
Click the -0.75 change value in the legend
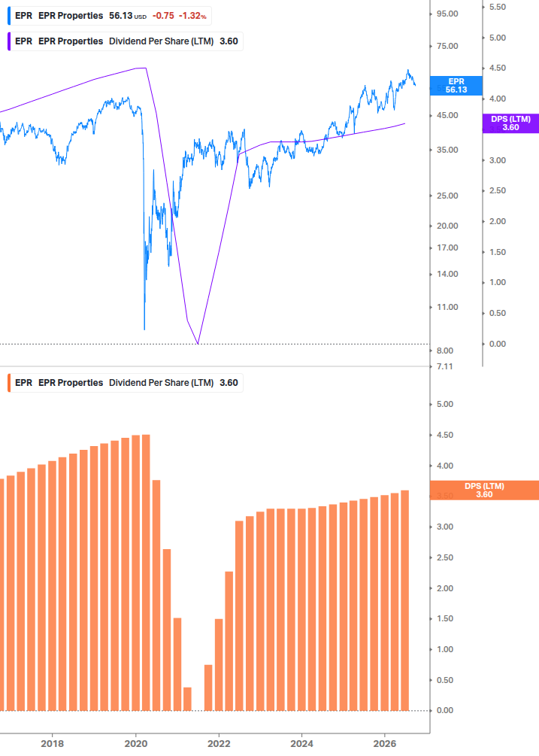[163, 16]
